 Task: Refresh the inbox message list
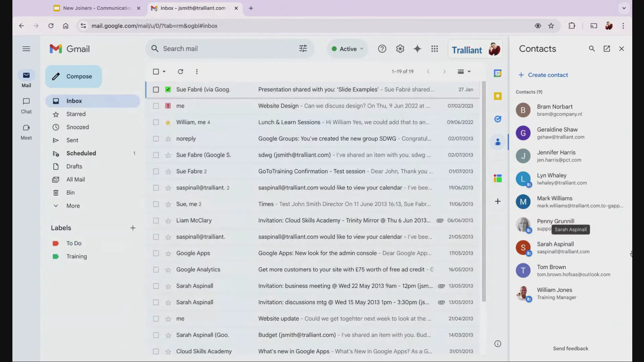tap(180, 71)
